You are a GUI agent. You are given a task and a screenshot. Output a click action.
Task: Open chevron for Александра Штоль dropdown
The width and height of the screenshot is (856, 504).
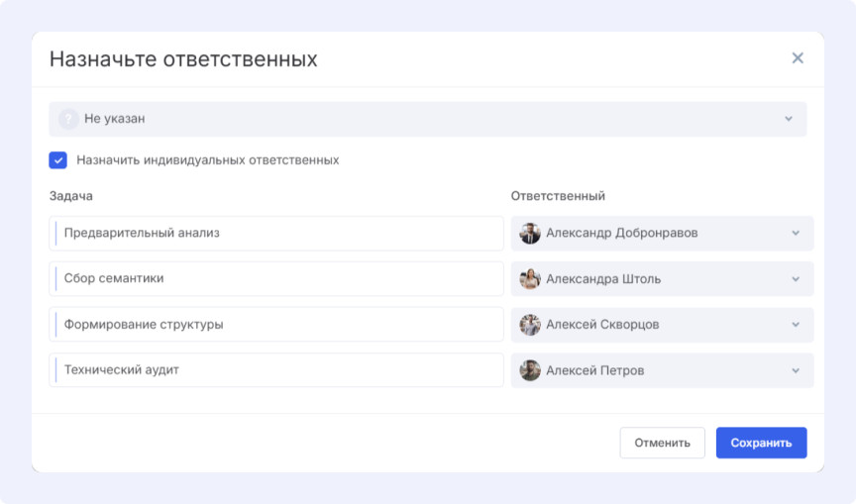point(796,279)
